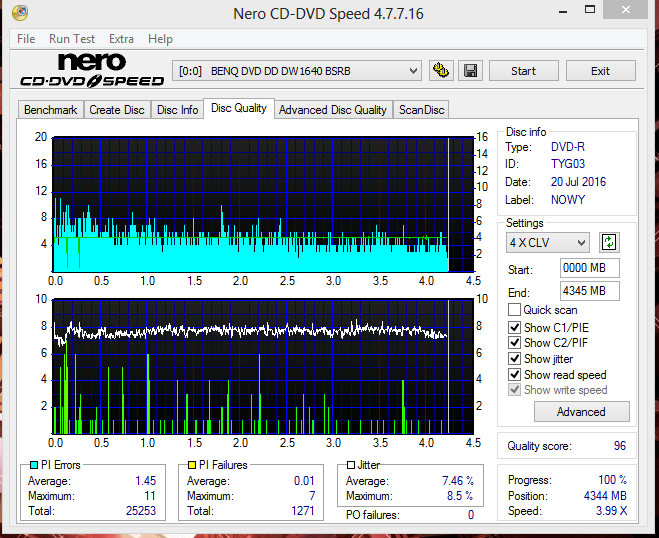Click the Start button
The width and height of the screenshot is (659, 538).
524,71
